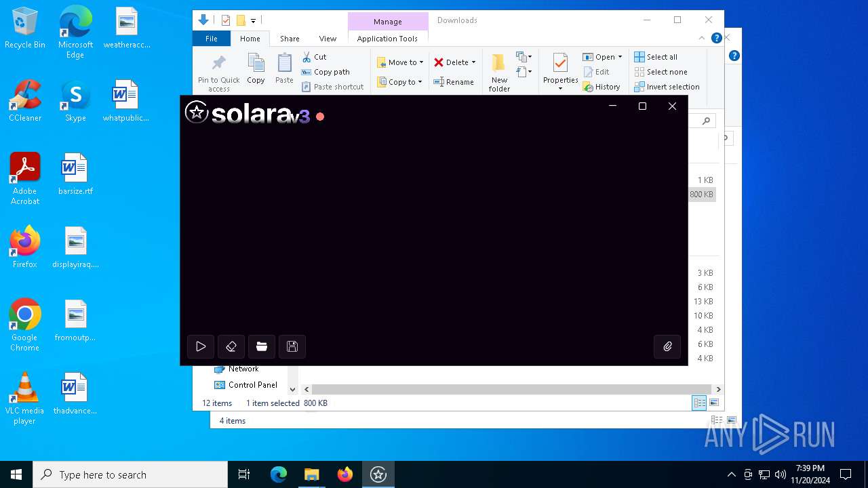Viewport: 868px width, 488px height.
Task: Show hidden tray icons chevron
Action: 731,474
